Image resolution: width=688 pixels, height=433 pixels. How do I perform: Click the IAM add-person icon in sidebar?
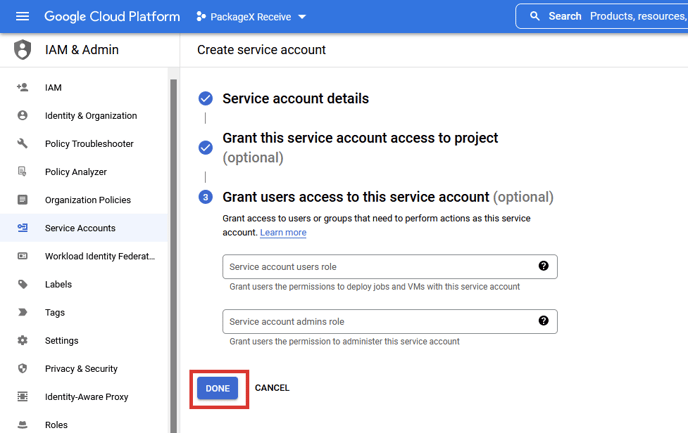[22, 88]
